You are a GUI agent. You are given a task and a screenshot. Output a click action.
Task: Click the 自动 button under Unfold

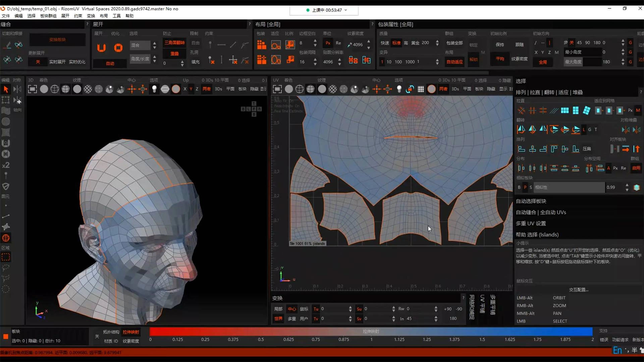[110, 63]
